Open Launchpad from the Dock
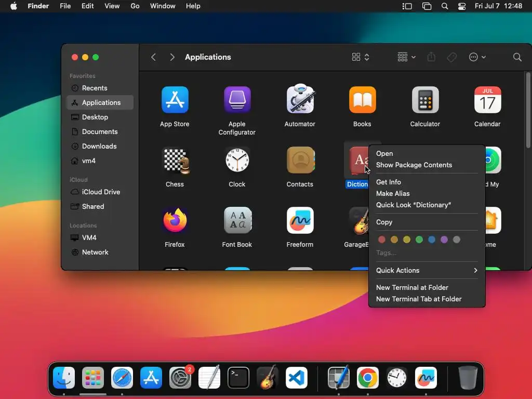The height and width of the screenshot is (399, 532). 93,378
